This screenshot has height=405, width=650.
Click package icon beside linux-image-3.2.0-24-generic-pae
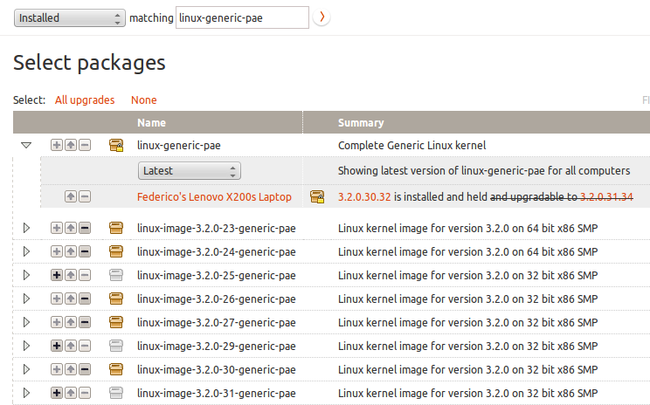(x=116, y=252)
